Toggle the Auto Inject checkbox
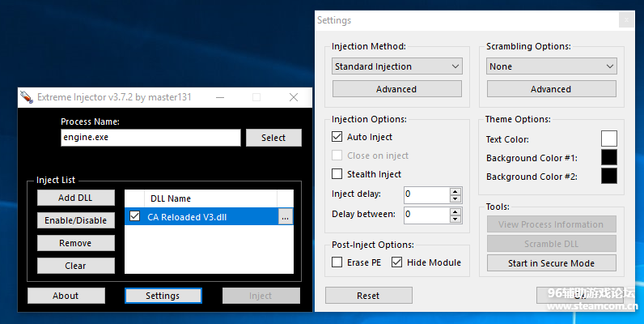 tap(337, 137)
